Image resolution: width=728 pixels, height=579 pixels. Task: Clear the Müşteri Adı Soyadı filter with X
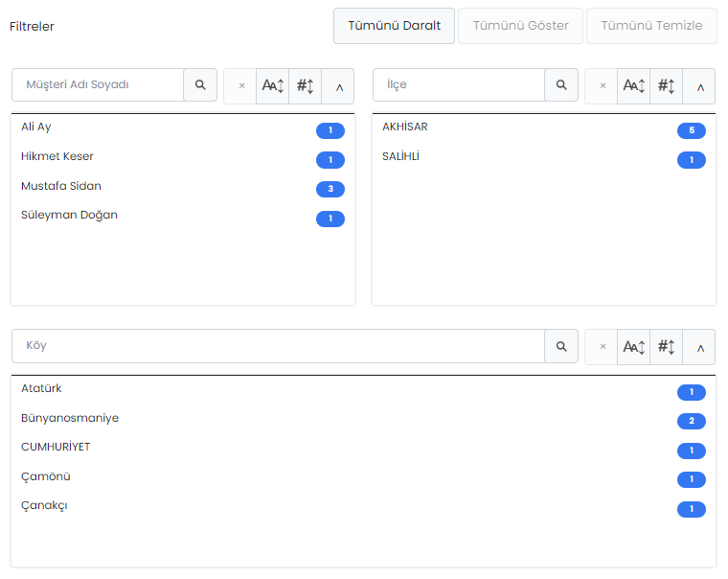[240, 85]
